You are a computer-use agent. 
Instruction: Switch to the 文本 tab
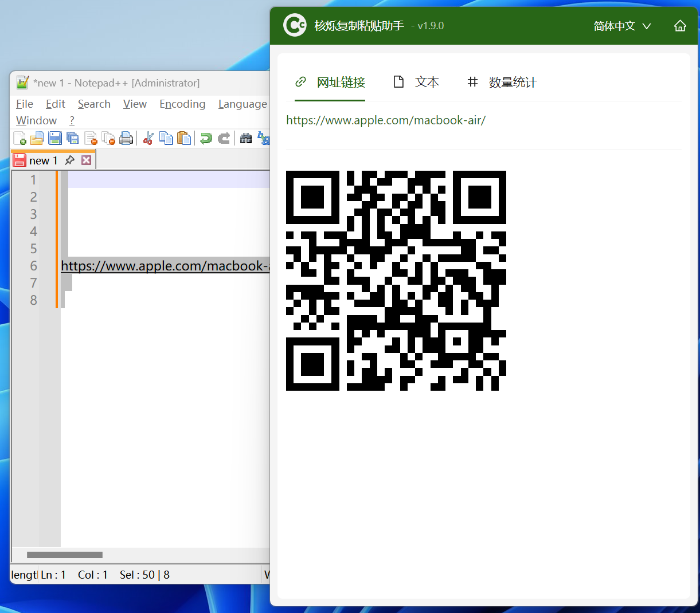416,82
